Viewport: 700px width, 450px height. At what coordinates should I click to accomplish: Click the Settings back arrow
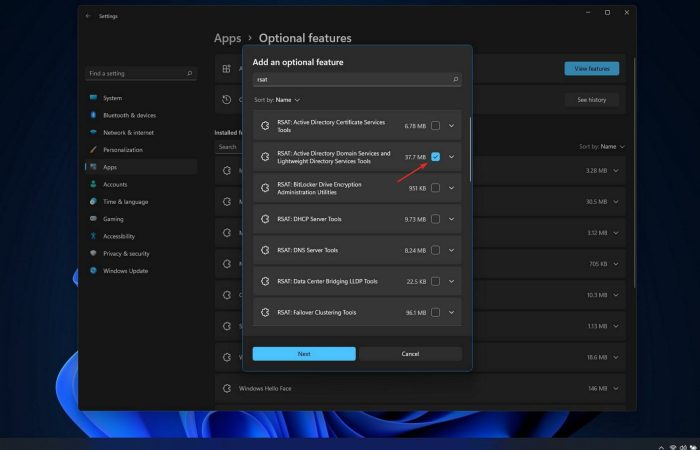point(88,16)
